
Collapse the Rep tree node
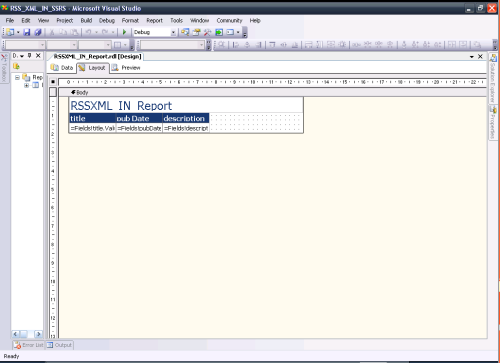pyautogui.click(x=17, y=77)
